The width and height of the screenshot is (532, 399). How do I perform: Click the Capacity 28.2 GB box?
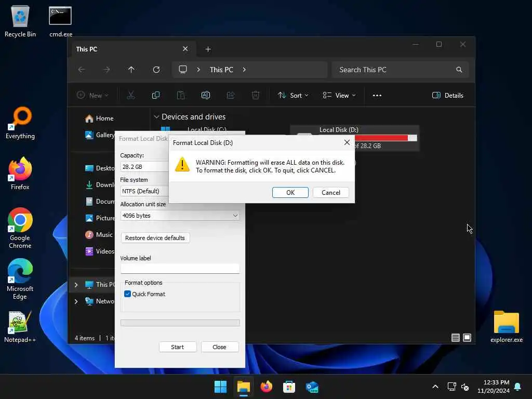(144, 167)
